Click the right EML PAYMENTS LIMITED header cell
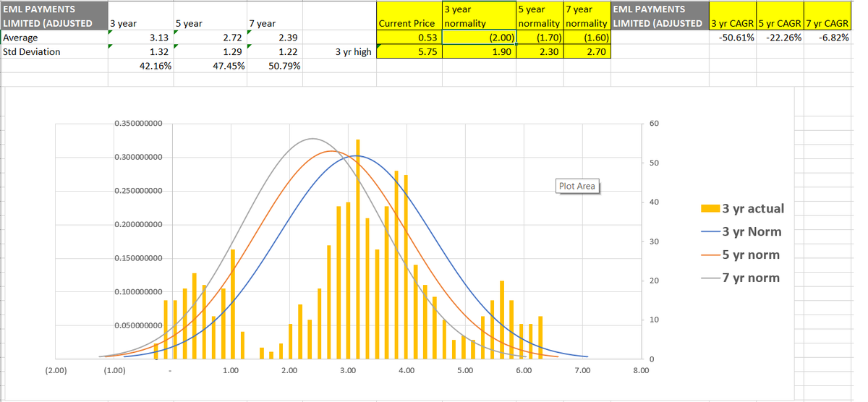 click(660, 17)
